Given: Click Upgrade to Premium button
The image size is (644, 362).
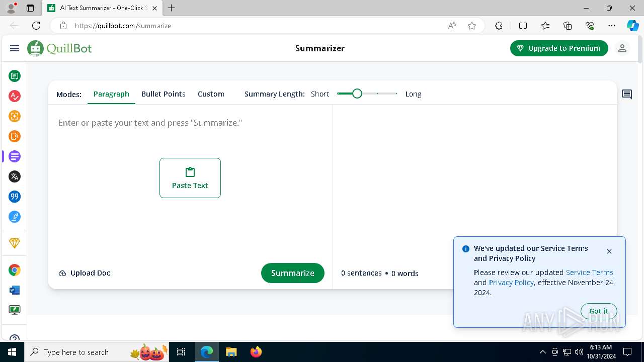Looking at the screenshot, I should point(559,48).
